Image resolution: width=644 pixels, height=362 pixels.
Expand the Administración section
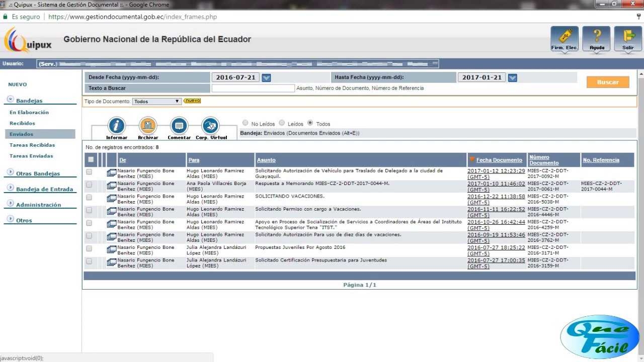11,204
